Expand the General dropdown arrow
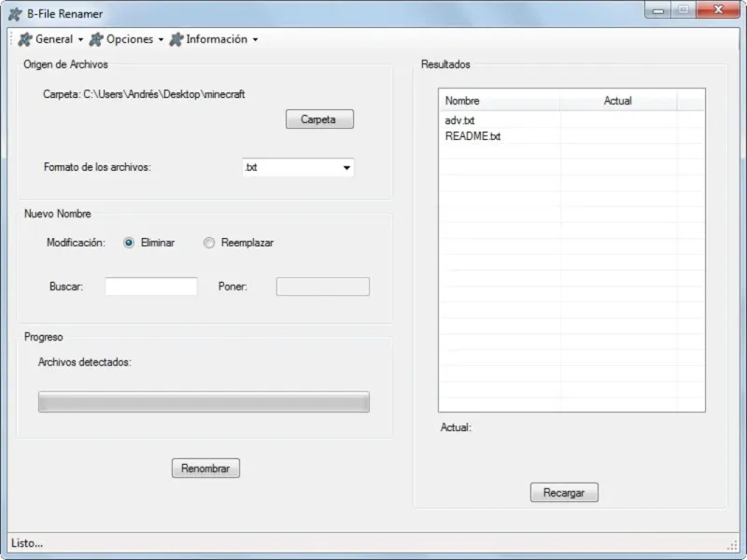This screenshot has height=560, width=747. click(x=80, y=40)
